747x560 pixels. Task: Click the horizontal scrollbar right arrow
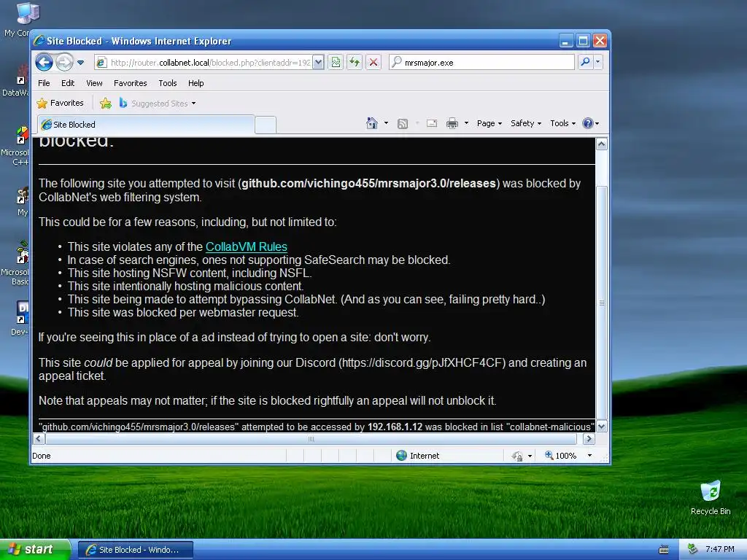point(589,439)
